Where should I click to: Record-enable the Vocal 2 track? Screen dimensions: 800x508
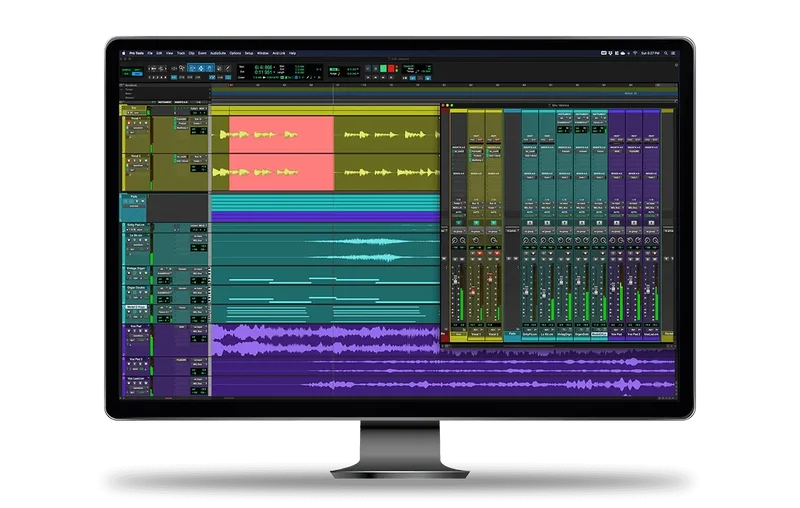[129, 161]
